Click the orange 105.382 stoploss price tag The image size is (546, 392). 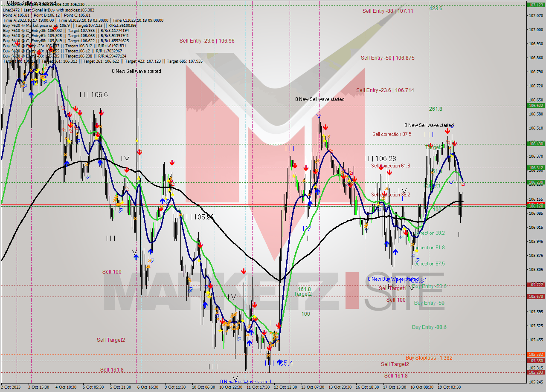[536, 354]
